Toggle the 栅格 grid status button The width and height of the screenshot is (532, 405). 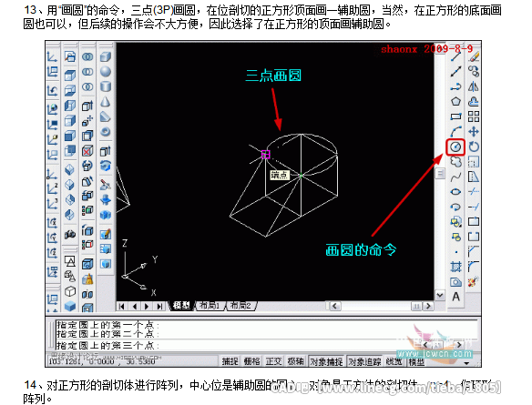(251, 361)
